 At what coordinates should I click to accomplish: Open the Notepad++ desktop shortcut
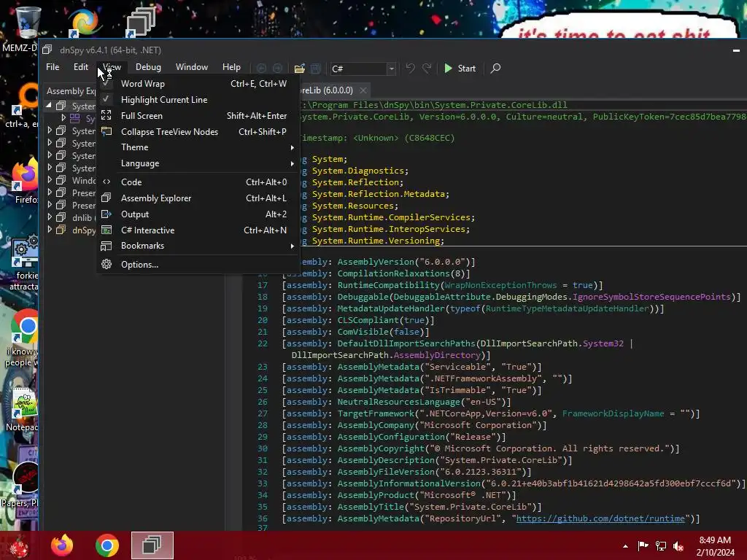point(23,410)
